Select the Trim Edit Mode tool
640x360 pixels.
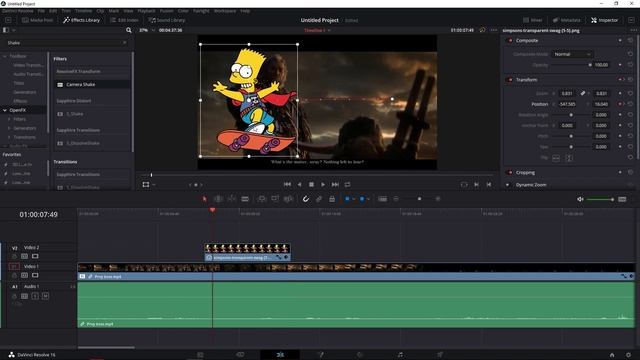(218, 199)
